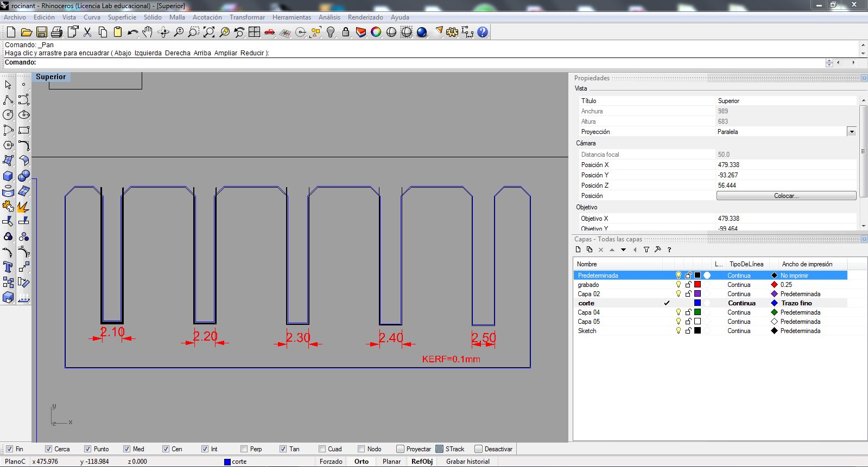Click the light bulb icon in toolbar
Viewport: 868px width, 467px height.
pos(331,32)
